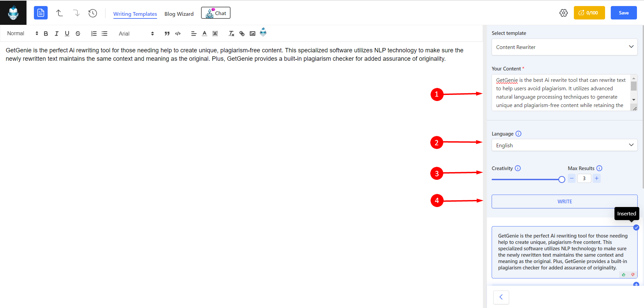Click the Max Results number field
Viewport: 644px width, 308px height.
click(584, 178)
